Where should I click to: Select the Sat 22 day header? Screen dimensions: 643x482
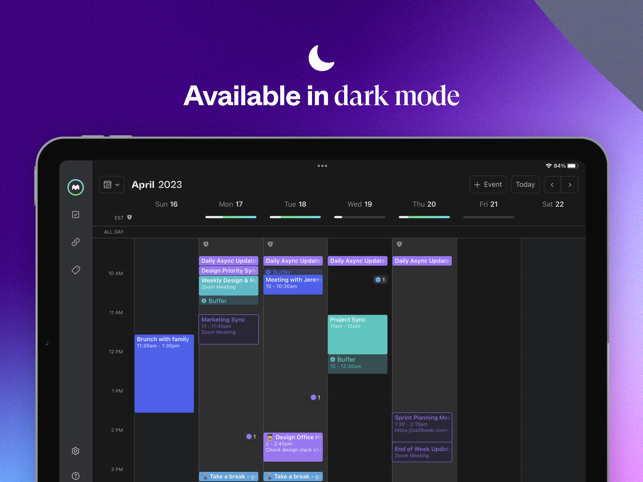point(553,204)
